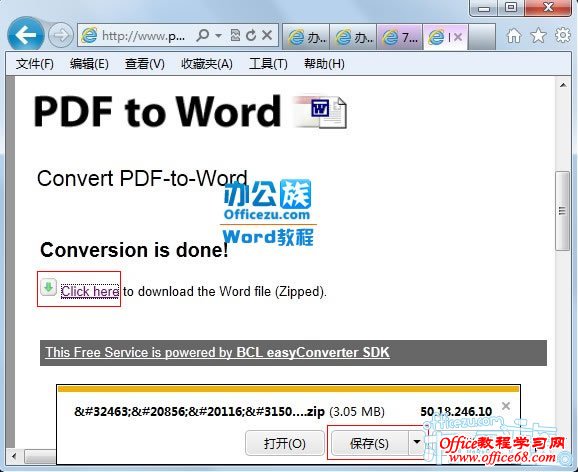
Task: Click the '(3.05 MB)' file size text
Action: coord(357,411)
